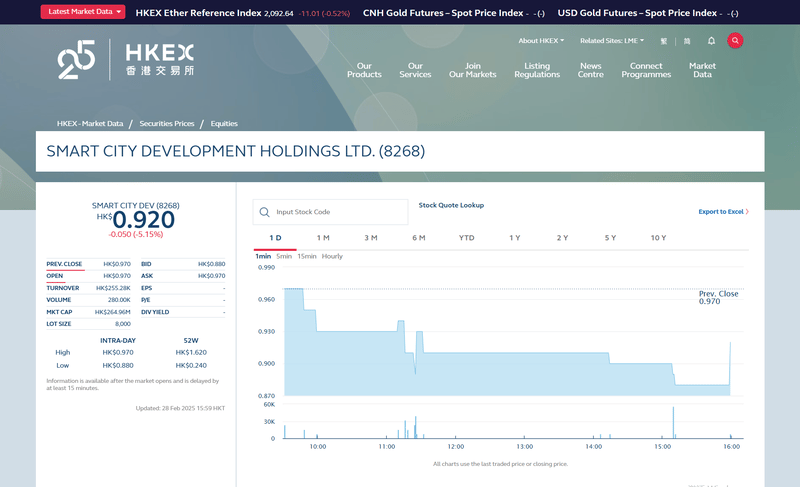Open the Listing Regulations menu

[x=537, y=70]
